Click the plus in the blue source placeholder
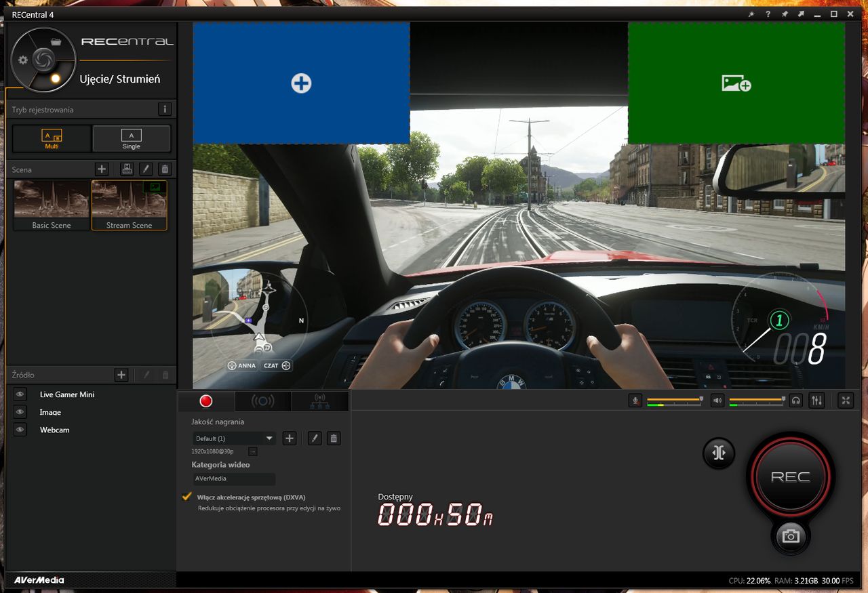 (301, 83)
